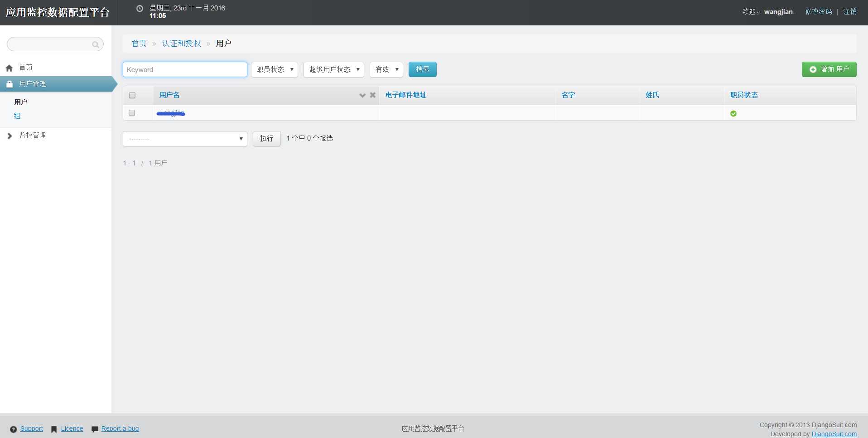Image resolution: width=868 pixels, height=438 pixels.
Task: Click the 搜索 search button
Action: (423, 69)
